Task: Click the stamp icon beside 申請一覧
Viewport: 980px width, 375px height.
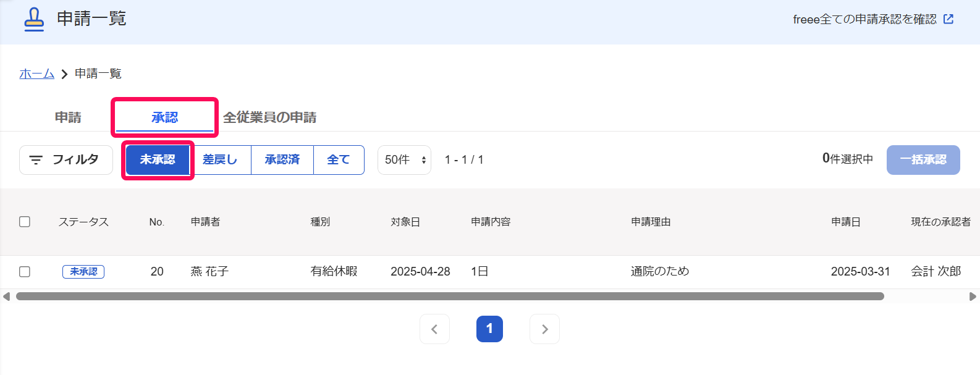Action: 34,19
